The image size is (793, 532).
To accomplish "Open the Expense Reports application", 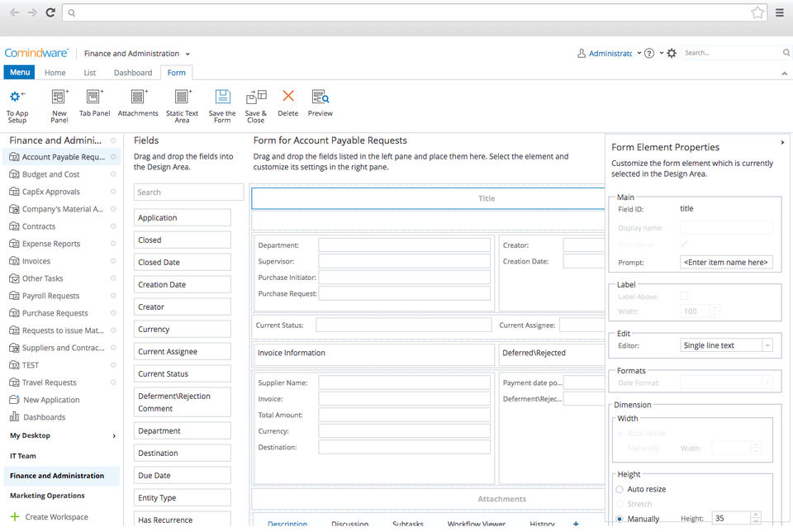I will point(51,244).
